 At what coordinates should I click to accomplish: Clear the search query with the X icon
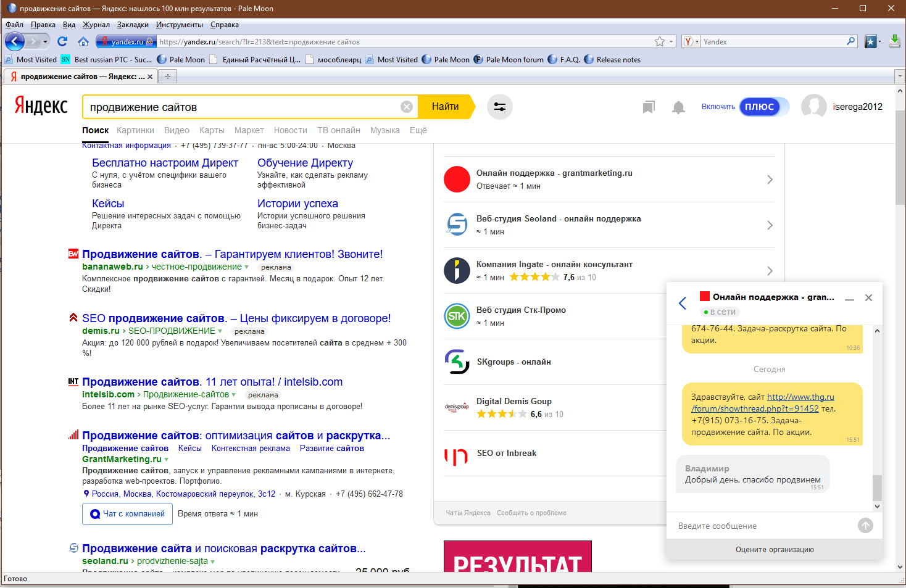(407, 107)
